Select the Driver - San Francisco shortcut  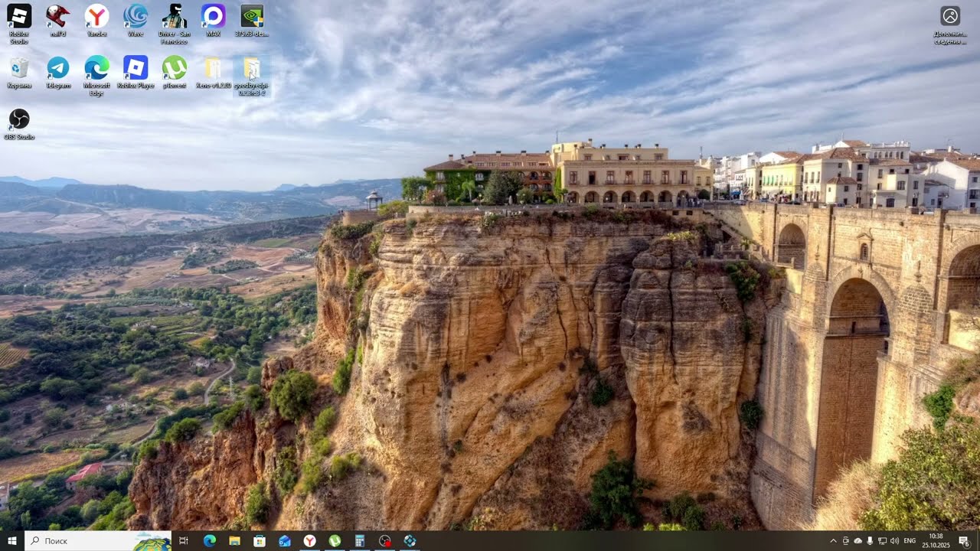(x=175, y=24)
